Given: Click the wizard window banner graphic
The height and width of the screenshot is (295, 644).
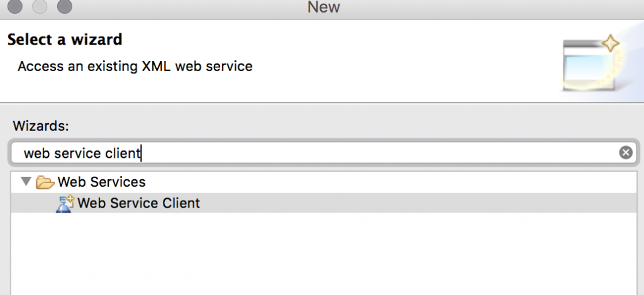Looking at the screenshot, I should 587,65.
